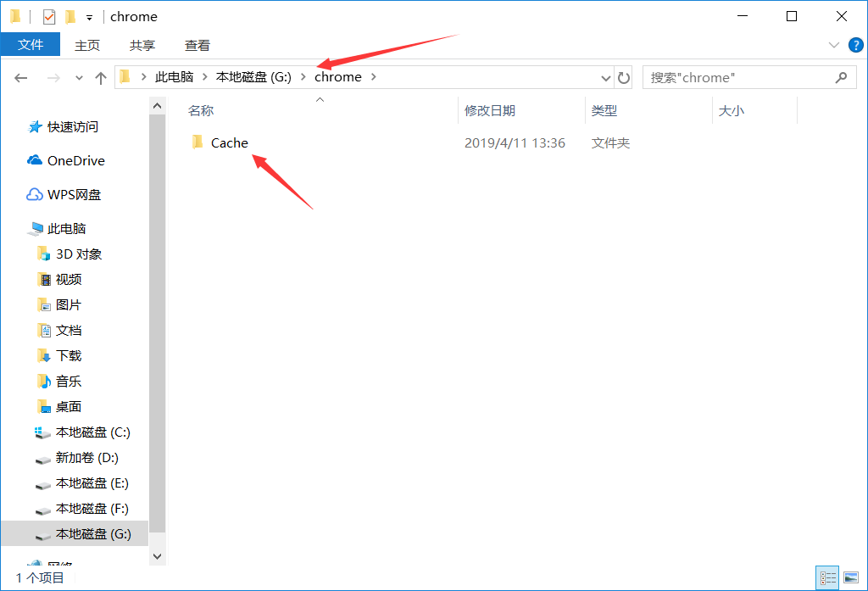Open the 文档 folder in the sidebar
The height and width of the screenshot is (591, 868).
point(69,331)
